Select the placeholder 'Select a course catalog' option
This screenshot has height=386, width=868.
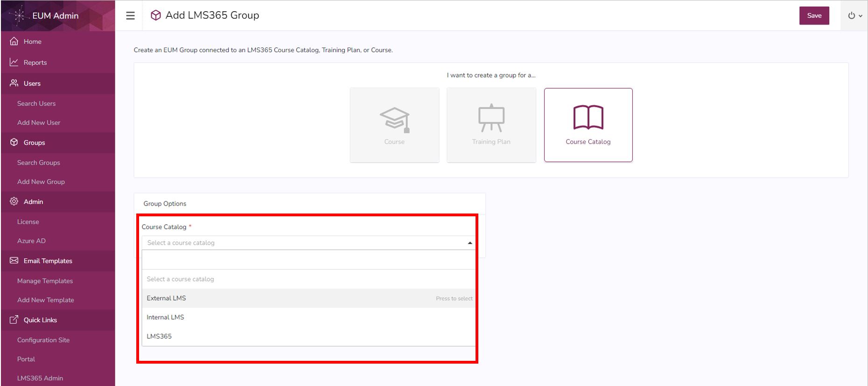pos(308,279)
